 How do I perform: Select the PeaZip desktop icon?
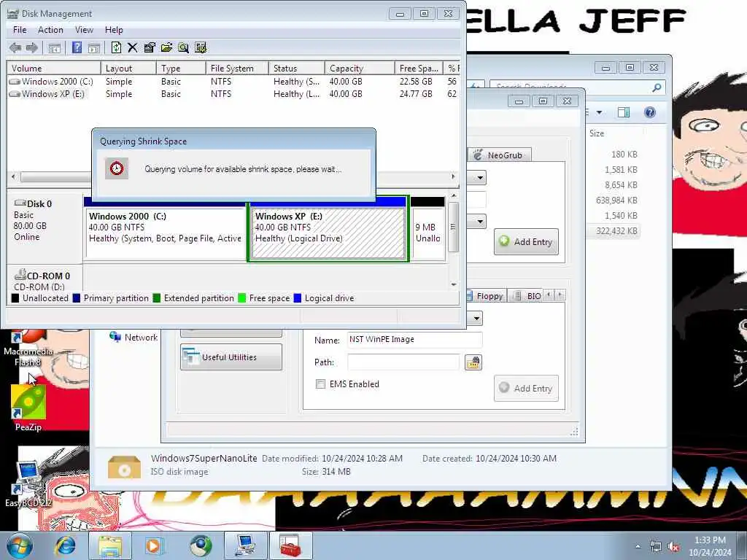tap(28, 408)
